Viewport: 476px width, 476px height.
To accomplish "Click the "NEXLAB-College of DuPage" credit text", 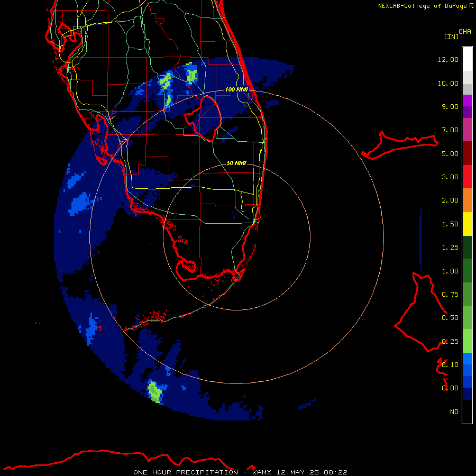I will [422, 6].
